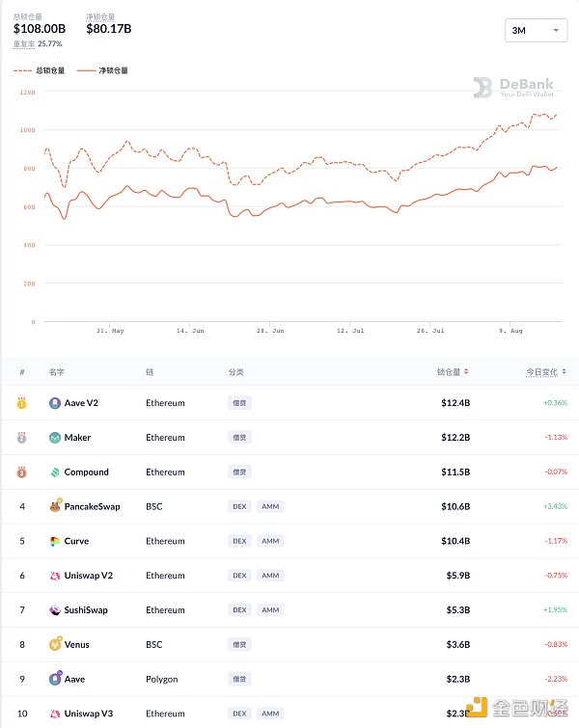
Task: Click the Uniswap V2 unicorn icon
Action: pos(55,576)
